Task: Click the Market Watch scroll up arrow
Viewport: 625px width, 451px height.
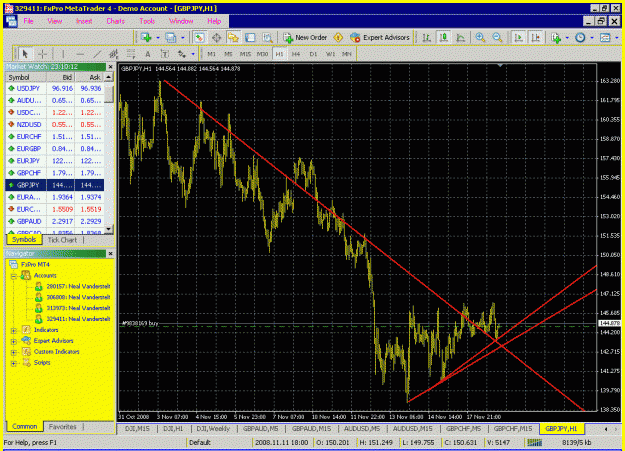Action: point(108,77)
